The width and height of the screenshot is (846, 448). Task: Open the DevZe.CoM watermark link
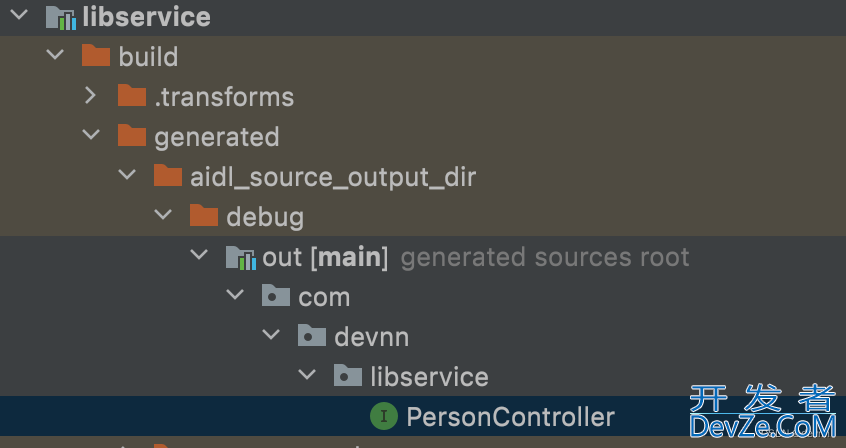[762, 425]
